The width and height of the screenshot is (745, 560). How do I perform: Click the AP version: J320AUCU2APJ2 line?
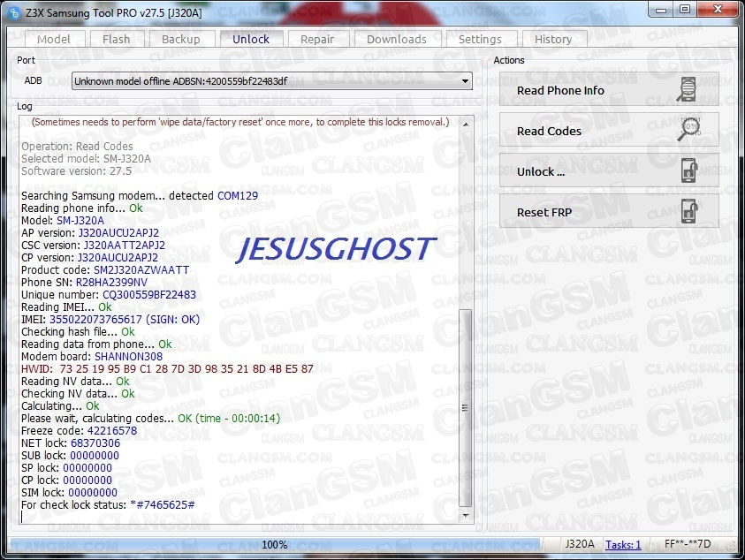(90, 232)
